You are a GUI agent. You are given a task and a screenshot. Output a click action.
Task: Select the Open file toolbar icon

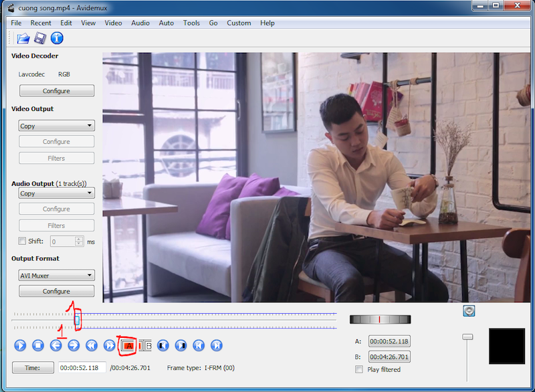point(23,38)
